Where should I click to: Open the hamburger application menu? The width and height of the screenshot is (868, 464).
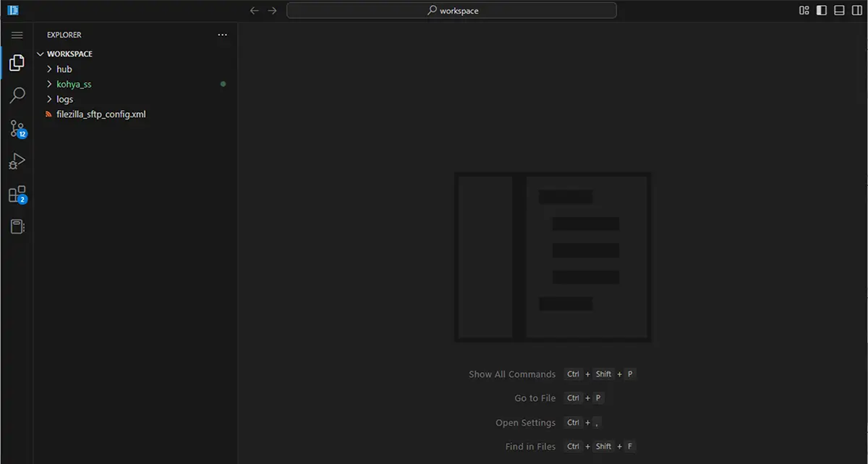[17, 35]
